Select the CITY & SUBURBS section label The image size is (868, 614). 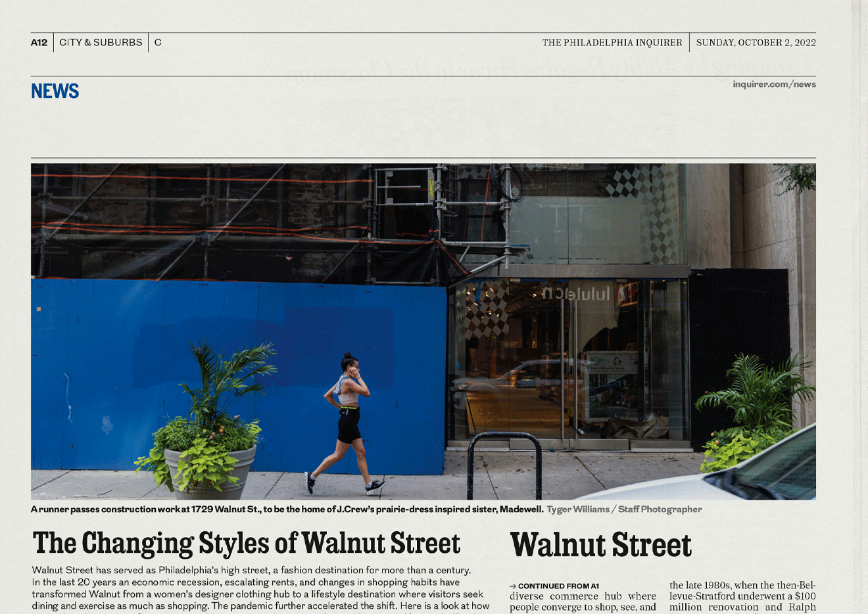click(x=101, y=42)
